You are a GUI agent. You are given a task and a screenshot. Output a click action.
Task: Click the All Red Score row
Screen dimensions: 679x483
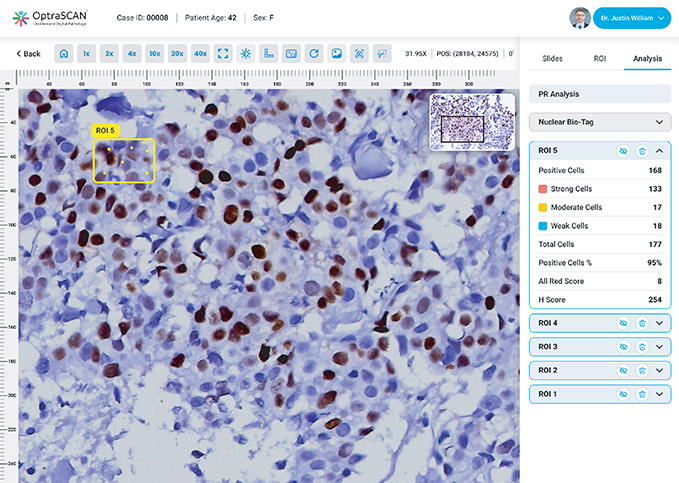[x=600, y=281]
